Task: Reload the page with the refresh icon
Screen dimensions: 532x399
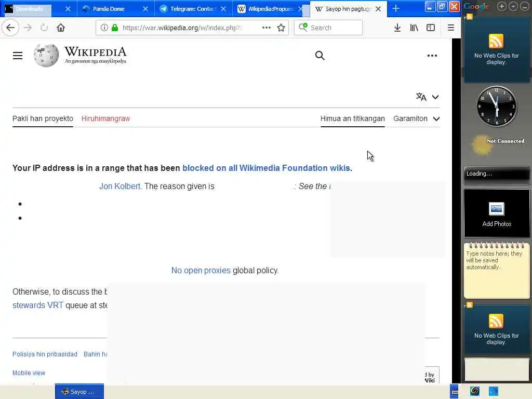Action: (44, 28)
